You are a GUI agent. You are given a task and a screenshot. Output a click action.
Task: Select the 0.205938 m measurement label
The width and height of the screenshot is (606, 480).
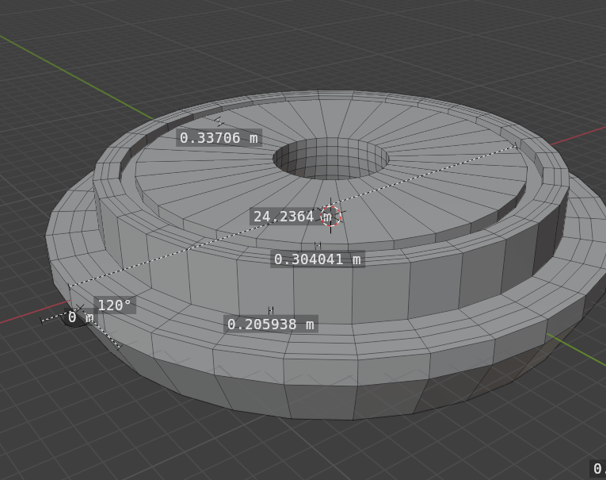click(x=271, y=324)
